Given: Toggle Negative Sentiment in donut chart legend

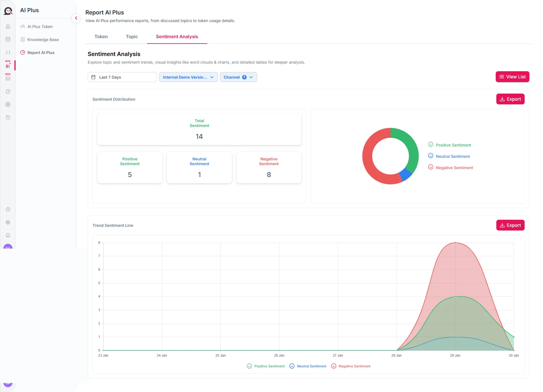Looking at the screenshot, I should tap(451, 167).
